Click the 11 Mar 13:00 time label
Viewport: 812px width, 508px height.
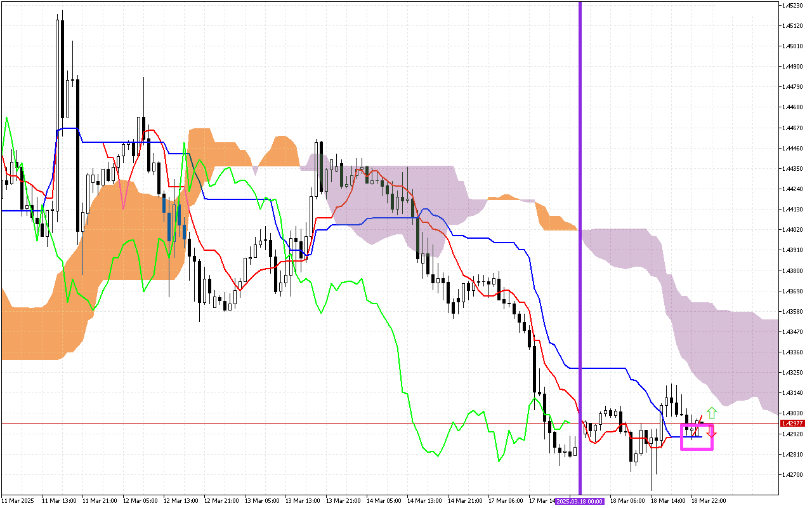(58, 501)
